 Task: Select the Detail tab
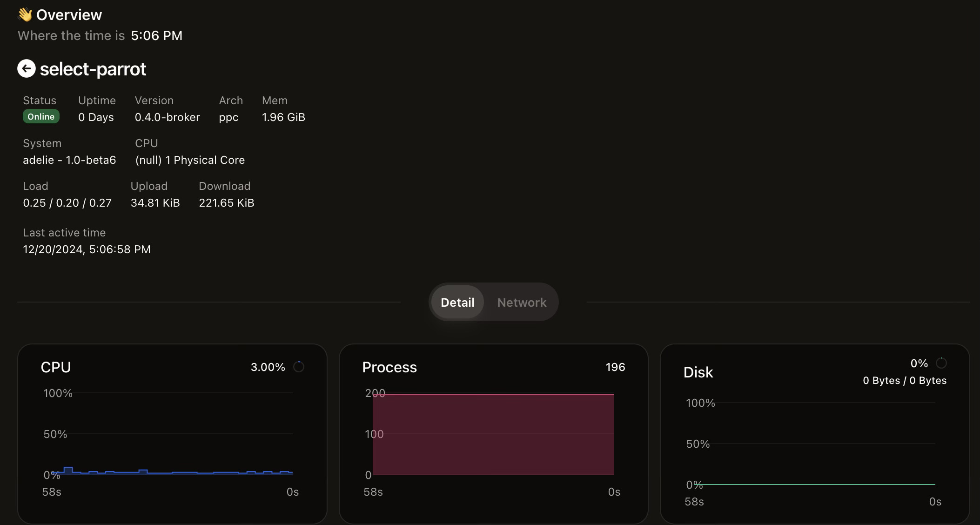[x=457, y=302]
